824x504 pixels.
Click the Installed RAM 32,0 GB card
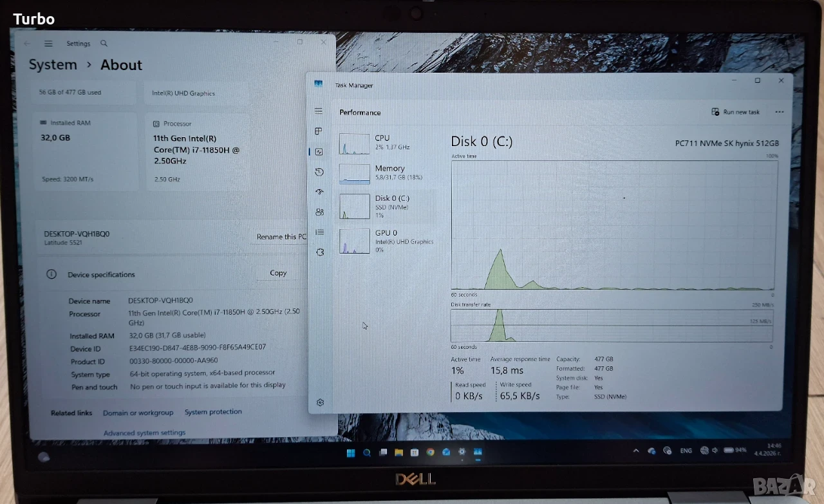coord(84,151)
